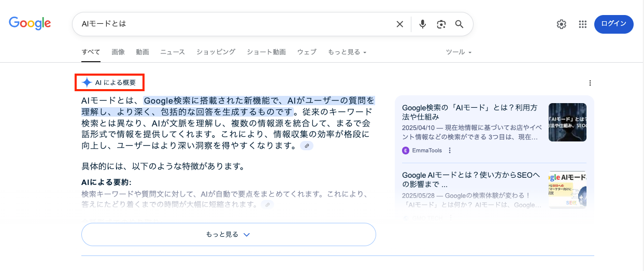Open Google apps grid icon
The image size is (644, 271).
(582, 24)
